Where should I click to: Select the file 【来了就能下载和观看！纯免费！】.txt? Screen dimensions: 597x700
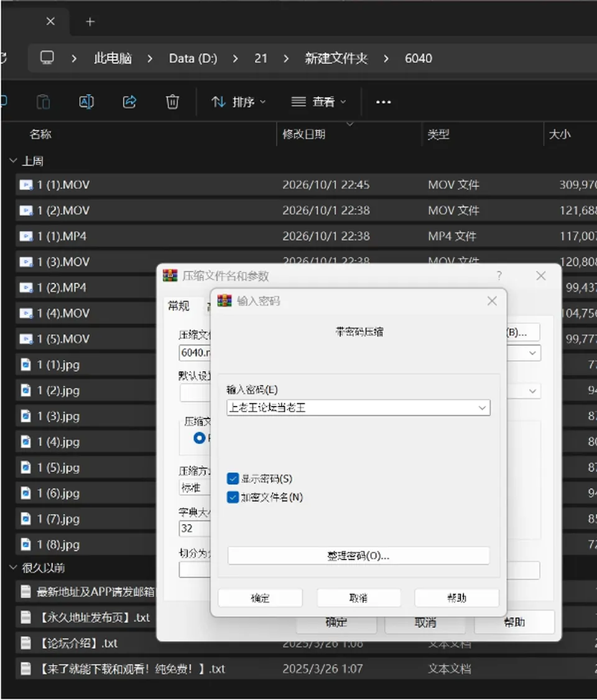coord(131,669)
